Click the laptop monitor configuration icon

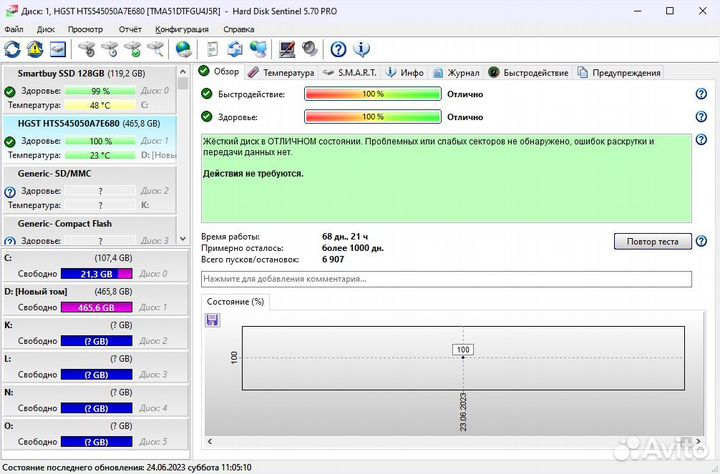pos(287,49)
